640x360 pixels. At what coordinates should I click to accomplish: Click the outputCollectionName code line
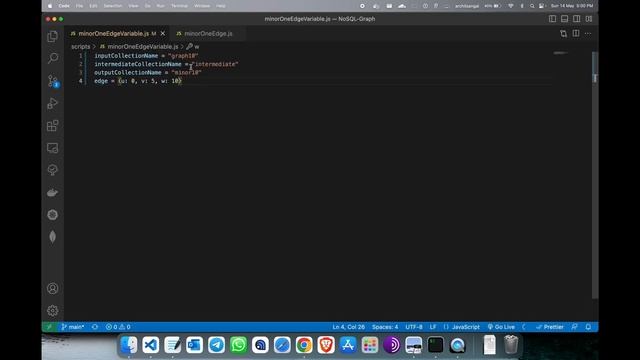[x=148, y=73]
